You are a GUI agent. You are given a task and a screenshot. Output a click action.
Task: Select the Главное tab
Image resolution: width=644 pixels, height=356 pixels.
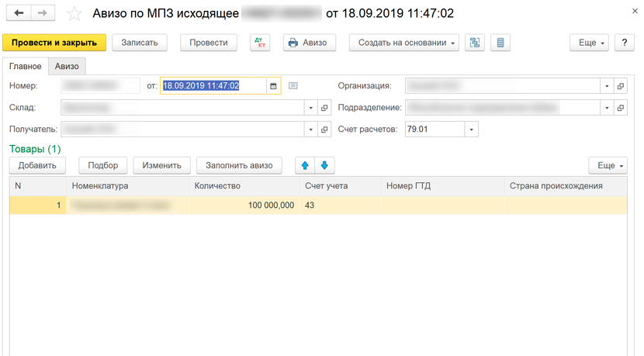[26, 67]
